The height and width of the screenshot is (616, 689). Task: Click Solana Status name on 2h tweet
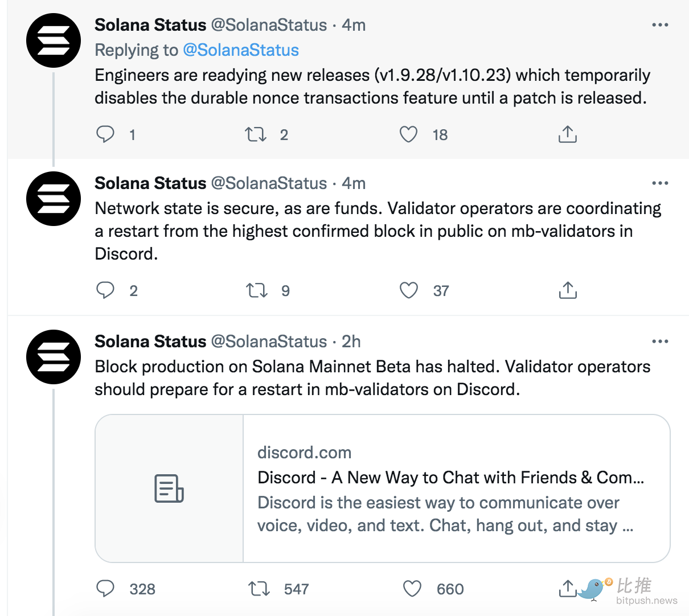click(150, 342)
